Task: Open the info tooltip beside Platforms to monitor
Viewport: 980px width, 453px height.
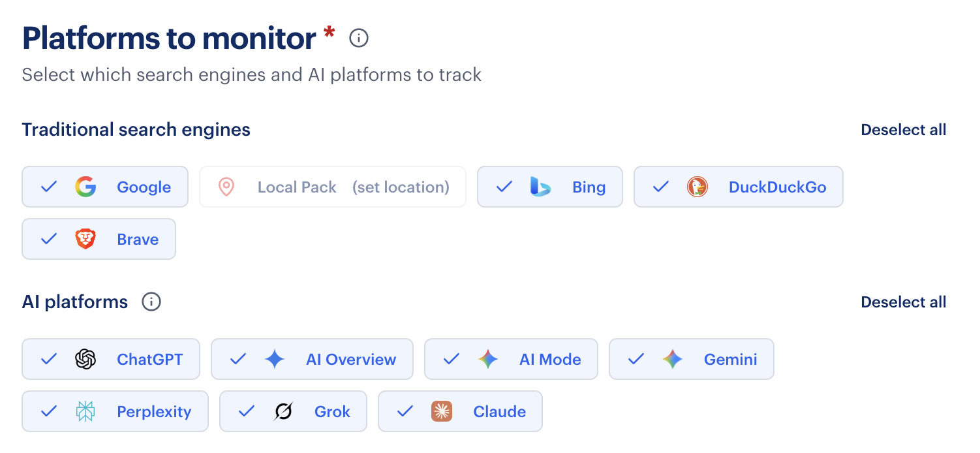Action: [x=358, y=38]
